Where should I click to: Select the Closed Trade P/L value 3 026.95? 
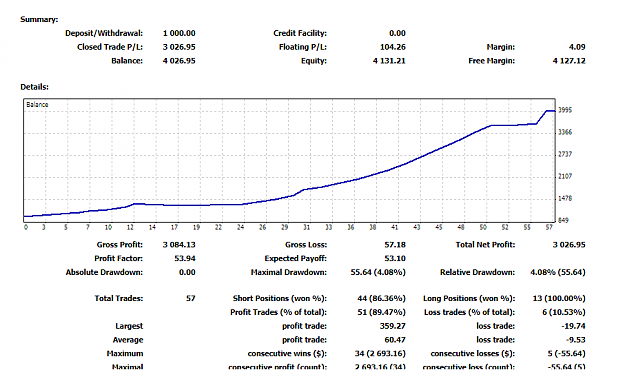coord(179,47)
